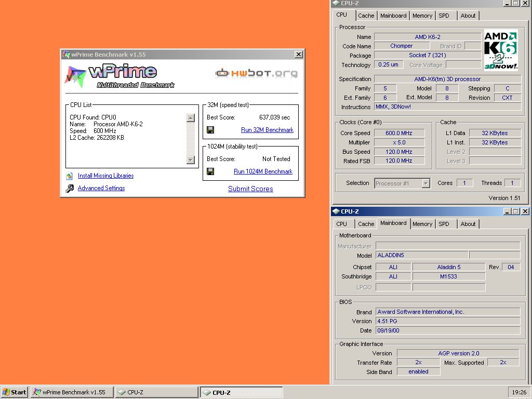Click the Southbridge field M1533
The image size is (532, 399).
point(448,276)
